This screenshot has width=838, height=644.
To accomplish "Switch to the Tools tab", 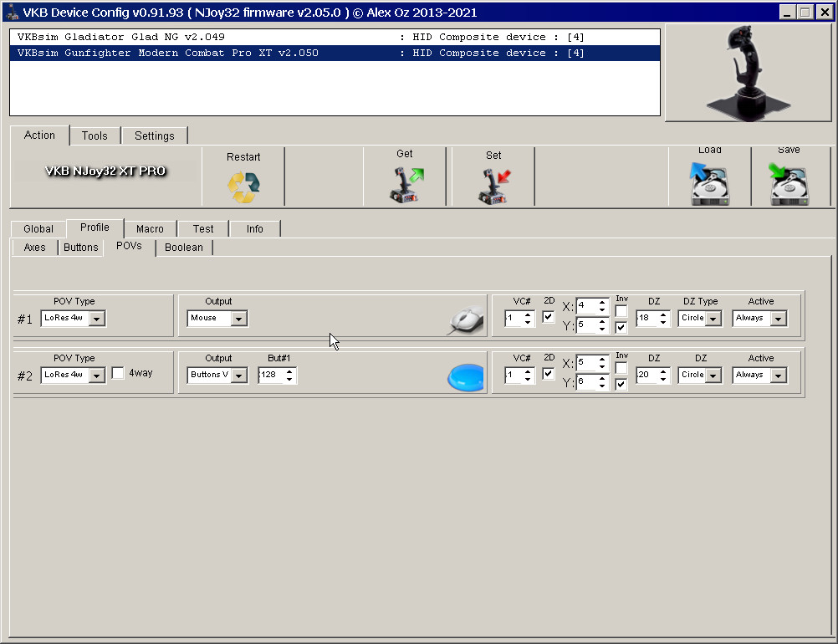I will tap(95, 135).
